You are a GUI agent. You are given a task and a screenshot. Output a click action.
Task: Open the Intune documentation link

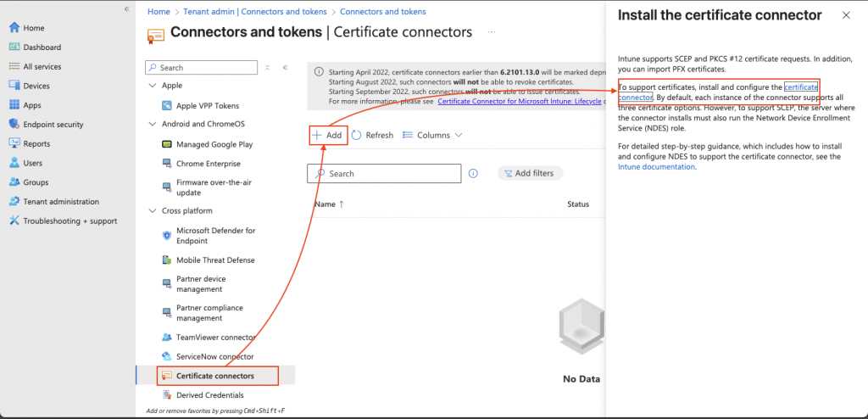tap(656, 167)
